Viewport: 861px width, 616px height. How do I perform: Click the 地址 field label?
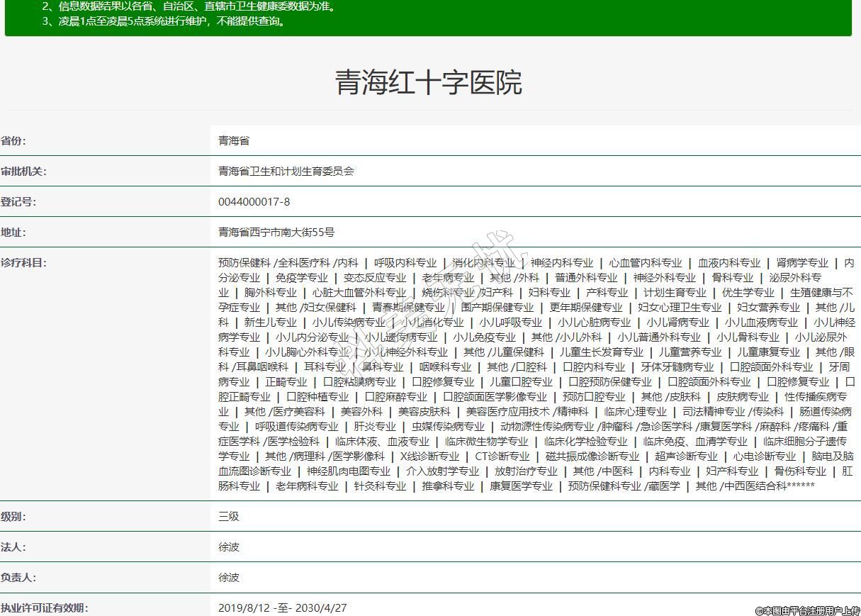click(13, 232)
